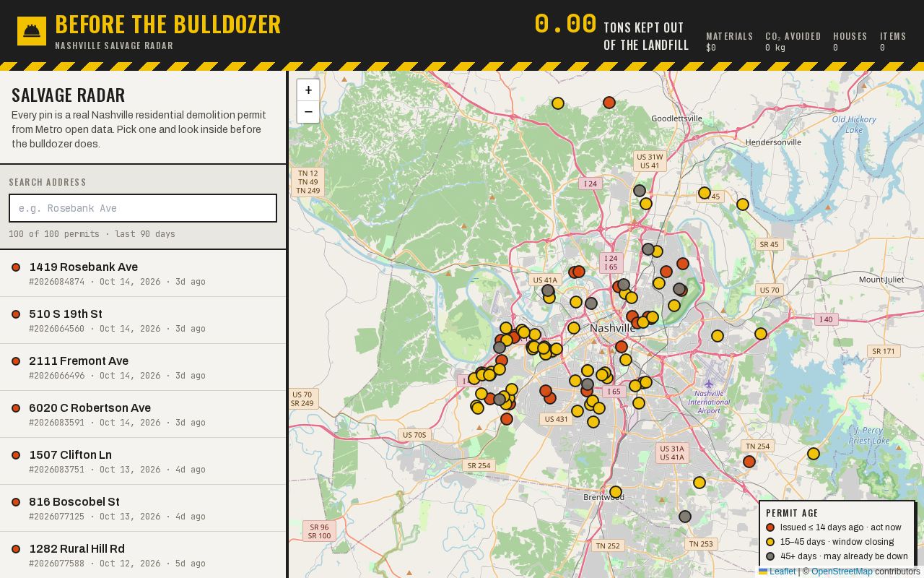Click the Salvage Radar heading
924x578 pixels.
pyautogui.click(x=69, y=95)
